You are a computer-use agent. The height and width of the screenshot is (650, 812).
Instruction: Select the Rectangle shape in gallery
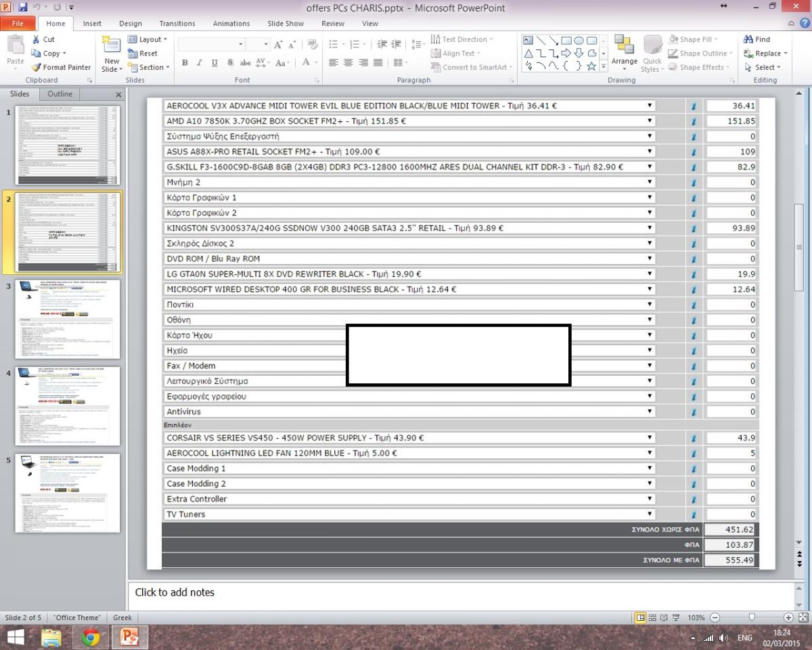[x=567, y=40]
